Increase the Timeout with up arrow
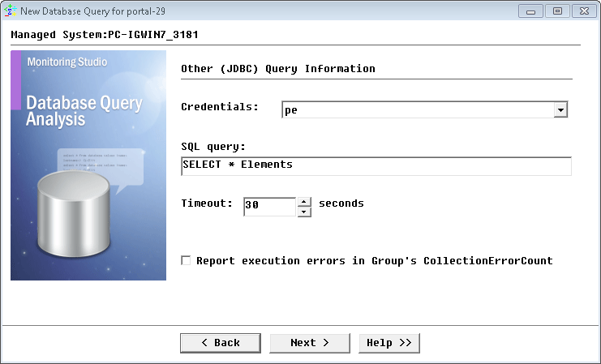 [304, 202]
